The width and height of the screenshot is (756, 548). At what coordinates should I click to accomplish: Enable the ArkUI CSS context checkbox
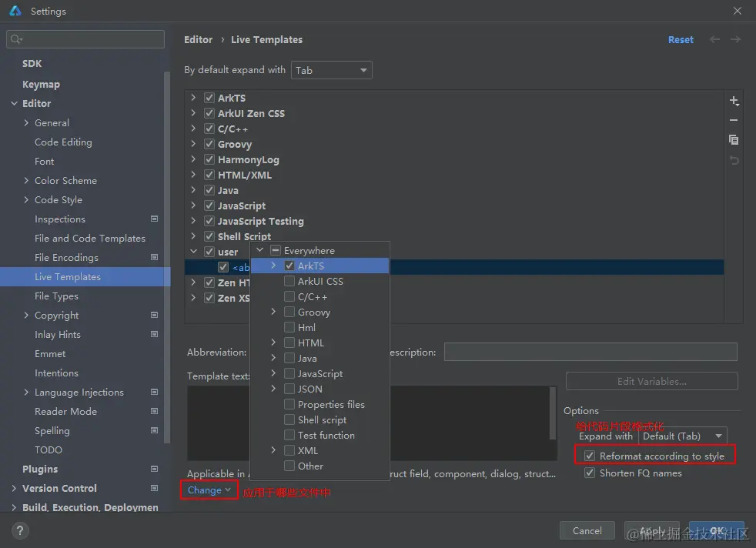tap(289, 281)
